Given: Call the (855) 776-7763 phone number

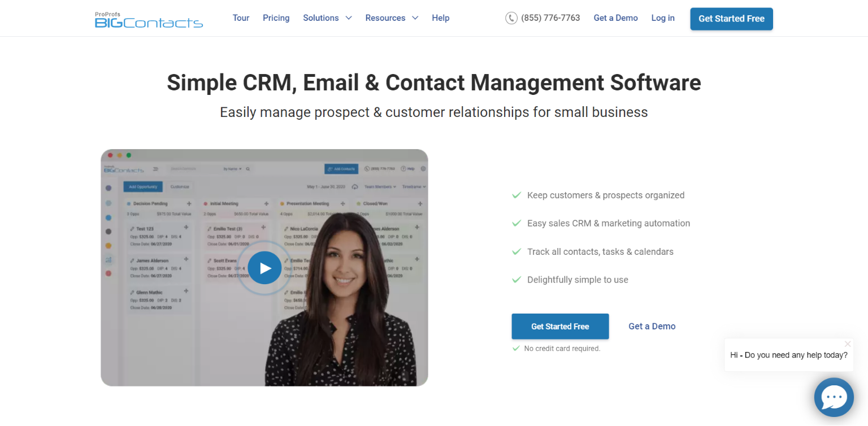Looking at the screenshot, I should [x=550, y=18].
